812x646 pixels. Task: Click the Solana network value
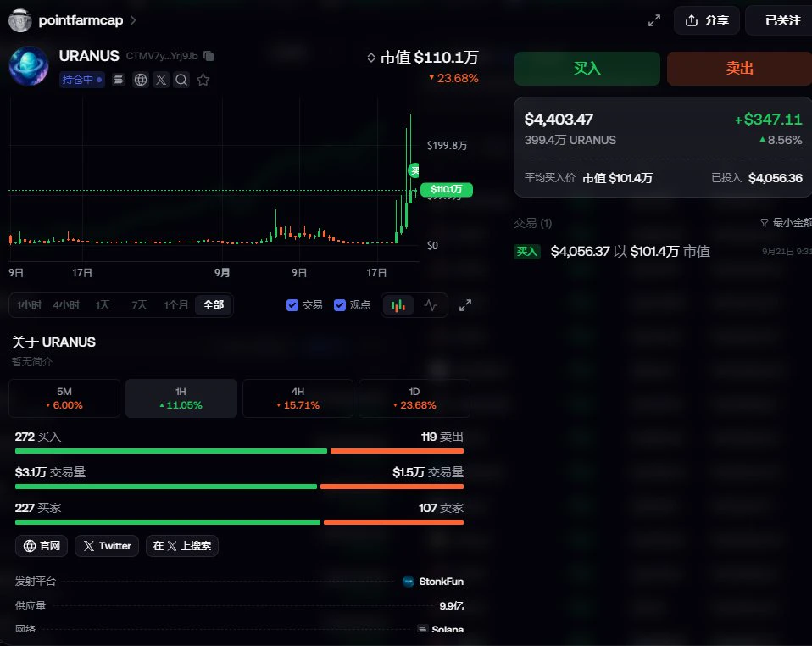click(x=441, y=629)
